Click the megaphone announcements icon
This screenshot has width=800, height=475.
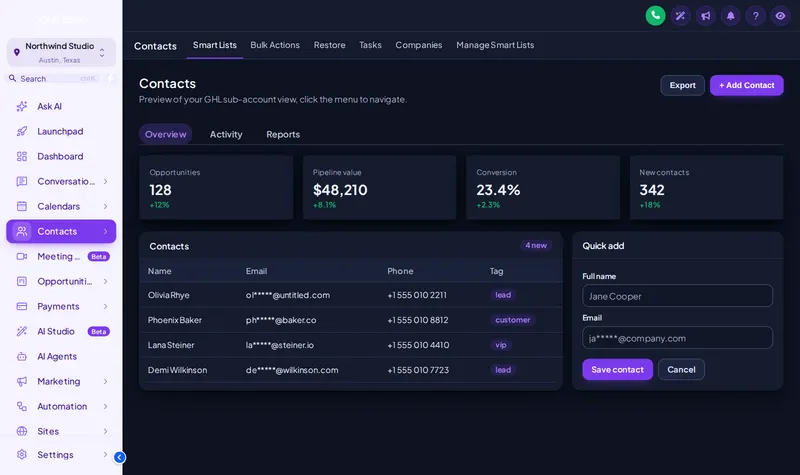pyautogui.click(x=705, y=16)
